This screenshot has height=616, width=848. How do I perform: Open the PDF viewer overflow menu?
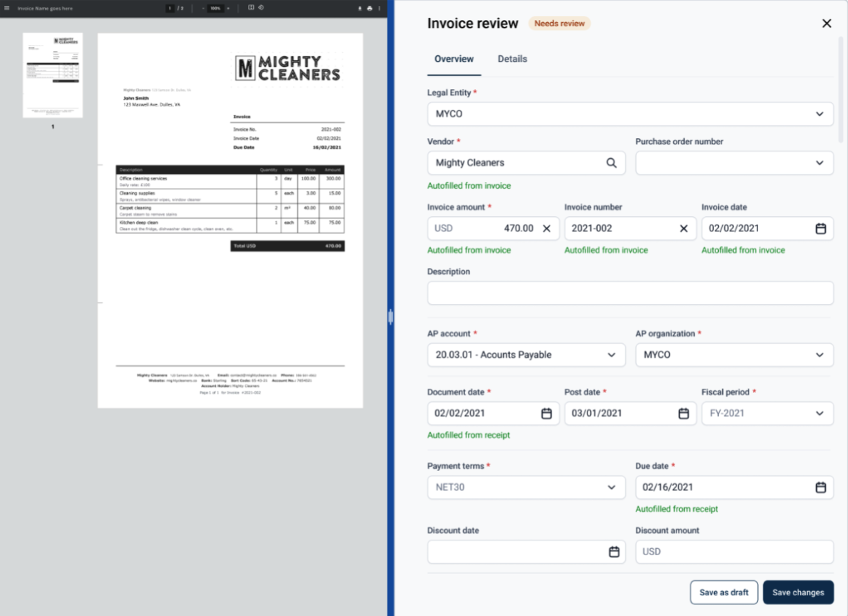(379, 8)
